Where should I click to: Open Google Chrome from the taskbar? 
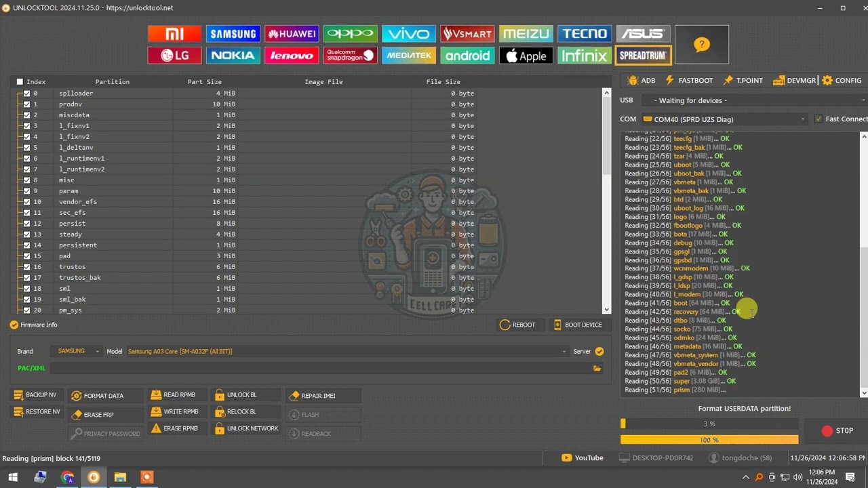[67, 477]
